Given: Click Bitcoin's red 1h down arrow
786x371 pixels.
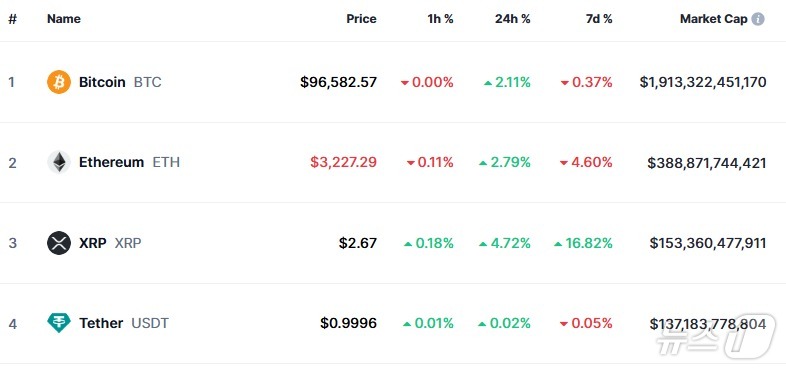Looking at the screenshot, I should point(405,83).
